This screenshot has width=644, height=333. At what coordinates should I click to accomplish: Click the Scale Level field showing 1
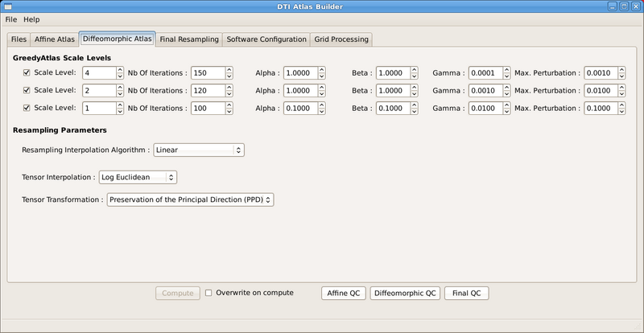point(99,109)
